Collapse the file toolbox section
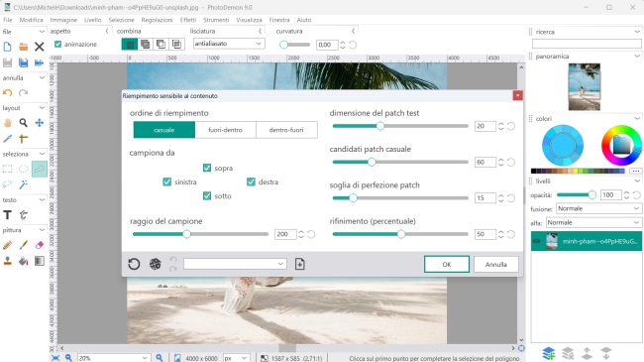 pyautogui.click(x=42, y=32)
